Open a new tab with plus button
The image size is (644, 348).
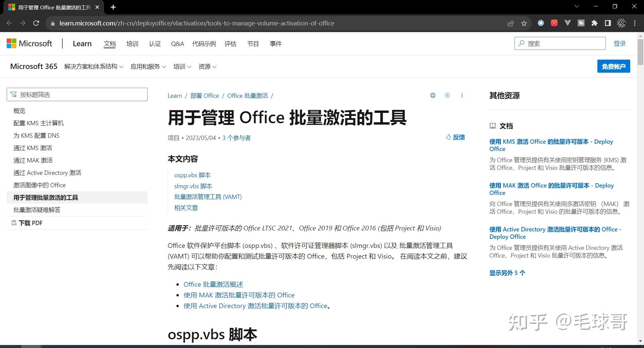(113, 7)
